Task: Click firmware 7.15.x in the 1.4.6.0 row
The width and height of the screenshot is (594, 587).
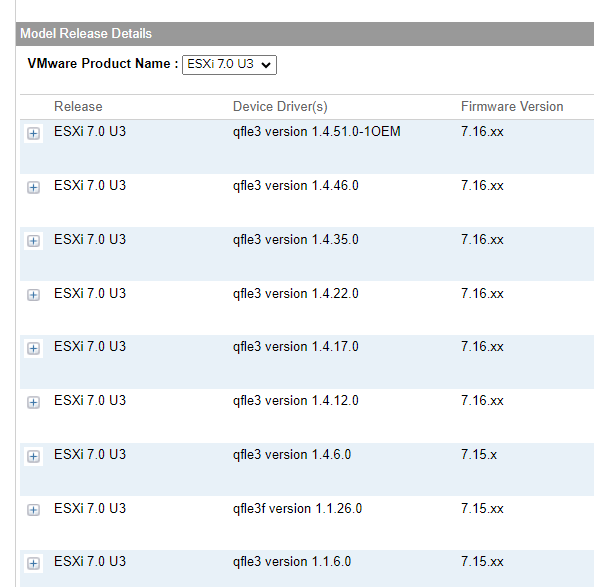Action: click(479, 454)
